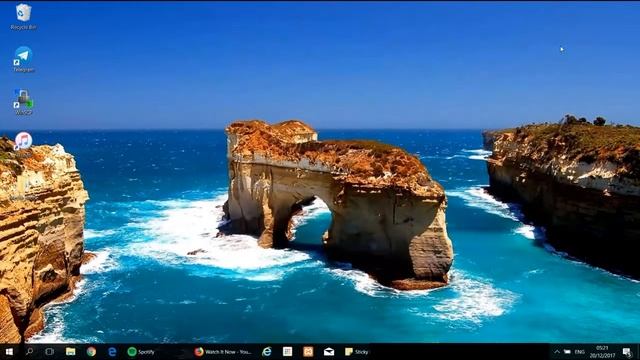The width and height of the screenshot is (640, 360).
Task: Switch to Firefox 'Watch It Now' window
Action: (223, 351)
